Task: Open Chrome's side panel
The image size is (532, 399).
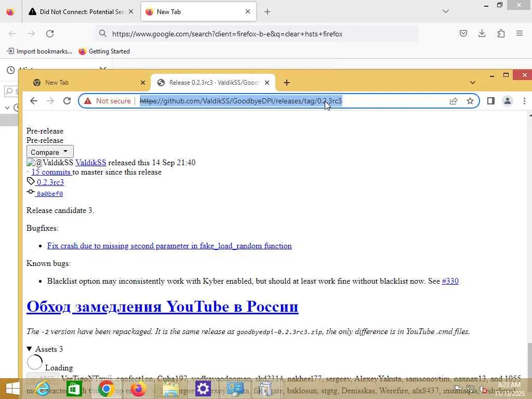Action: (x=490, y=101)
